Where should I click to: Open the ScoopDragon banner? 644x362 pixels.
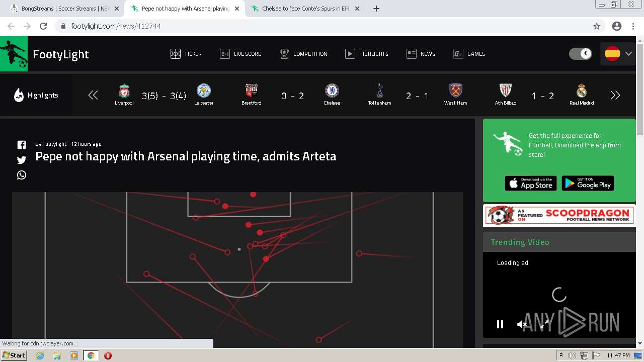pyautogui.click(x=559, y=215)
